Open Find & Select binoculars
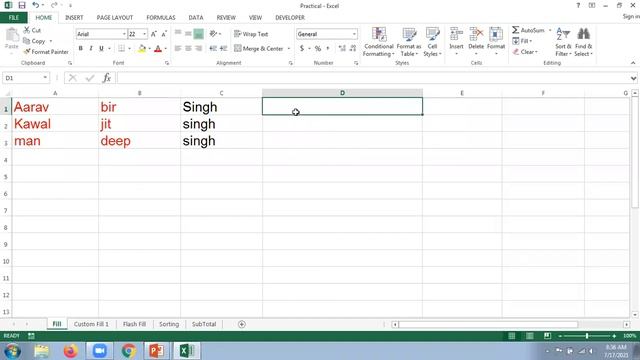This screenshot has width=640, height=360. point(584,42)
